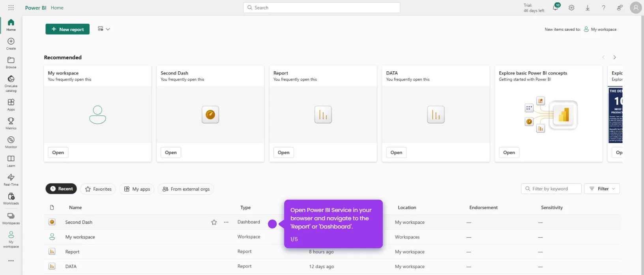This screenshot has height=275, width=644.
Task: Open Apps in the left sidebar
Action: tap(11, 105)
